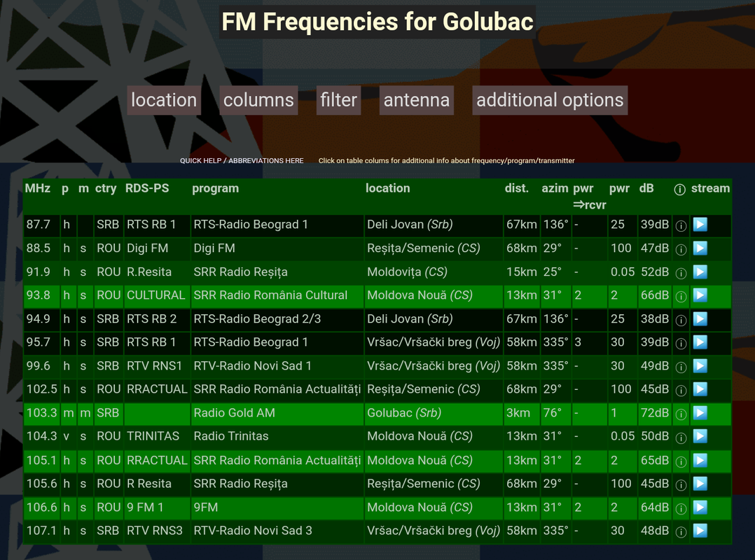
Task: Play stream for 105.1 România Actualități
Action: (700, 461)
